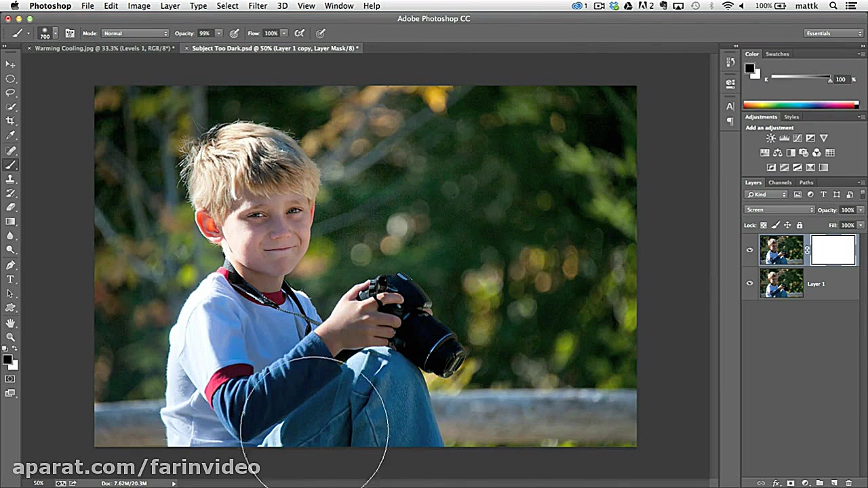Open the Layer menu

(170, 5)
